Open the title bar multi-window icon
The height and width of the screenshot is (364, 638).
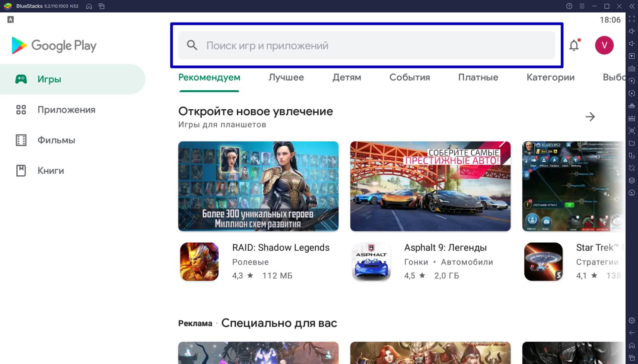tap(102, 6)
